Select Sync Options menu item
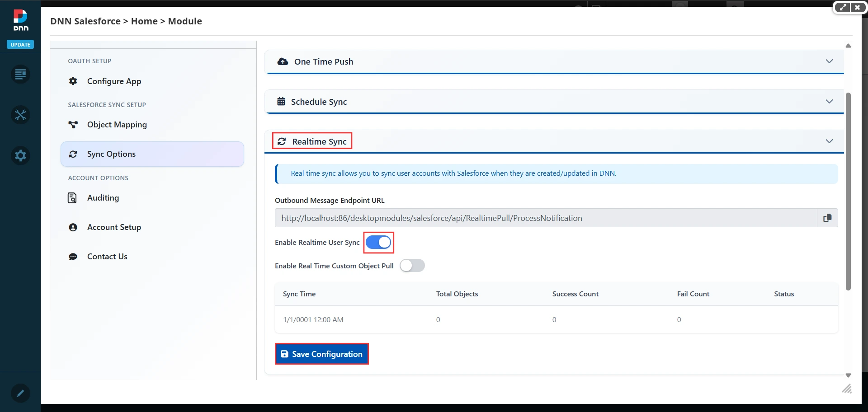 coord(152,154)
